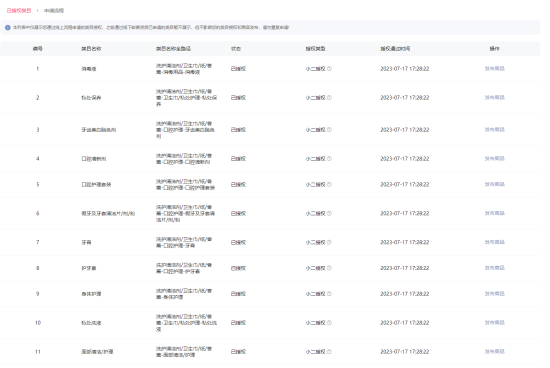The height and width of the screenshot is (368, 550).
Task: Click the 授权通过时间 column header
Action: pyautogui.click(x=395, y=49)
